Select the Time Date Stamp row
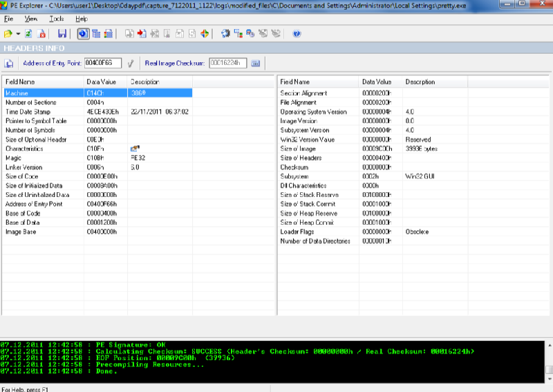 point(28,111)
